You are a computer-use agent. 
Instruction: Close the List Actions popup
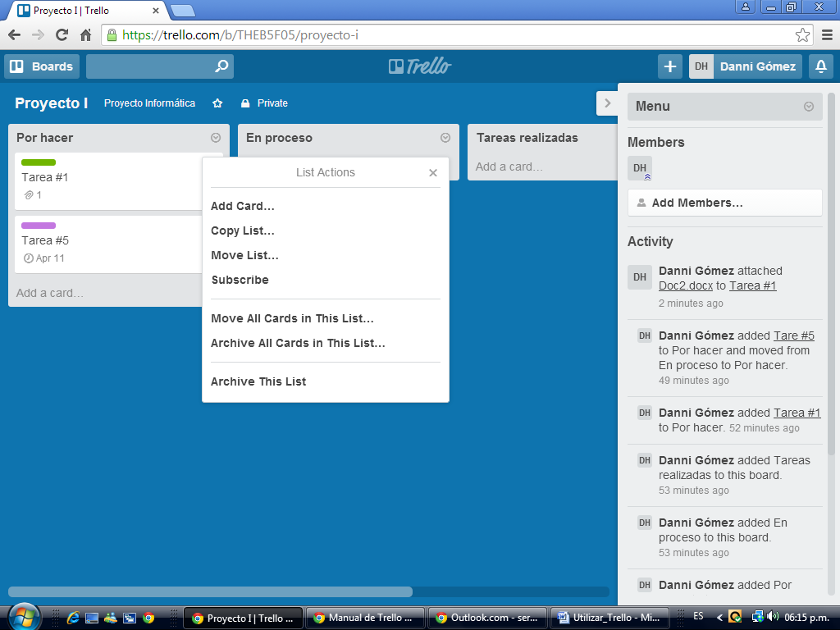[433, 172]
